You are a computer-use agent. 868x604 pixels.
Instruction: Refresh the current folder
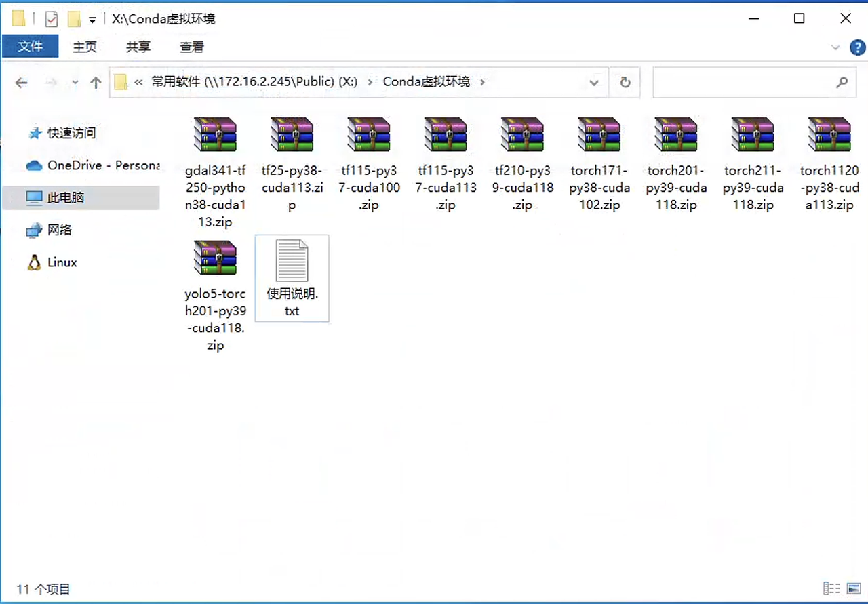tap(625, 83)
